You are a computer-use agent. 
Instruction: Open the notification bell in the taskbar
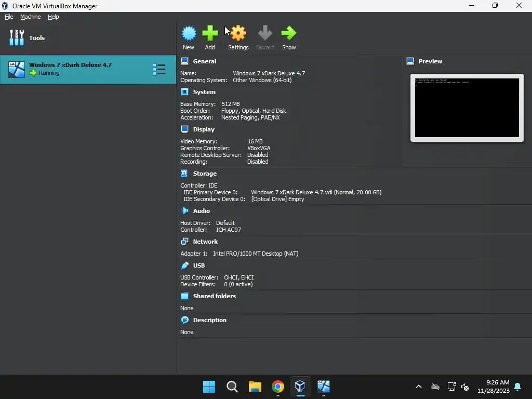(518, 387)
